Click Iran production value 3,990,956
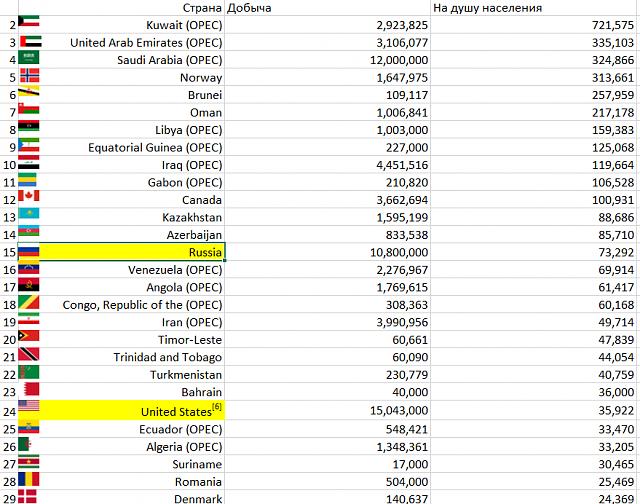Image resolution: width=640 pixels, height=504 pixels. click(327, 322)
